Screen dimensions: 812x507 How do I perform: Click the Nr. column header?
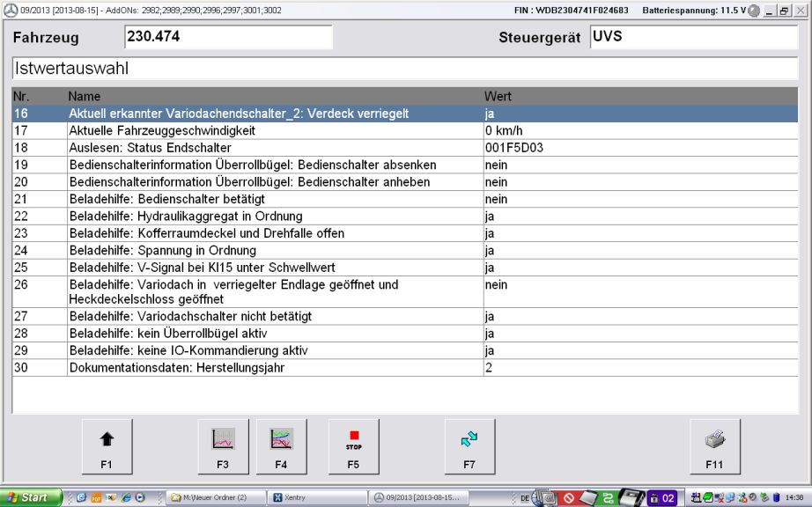pos(21,96)
